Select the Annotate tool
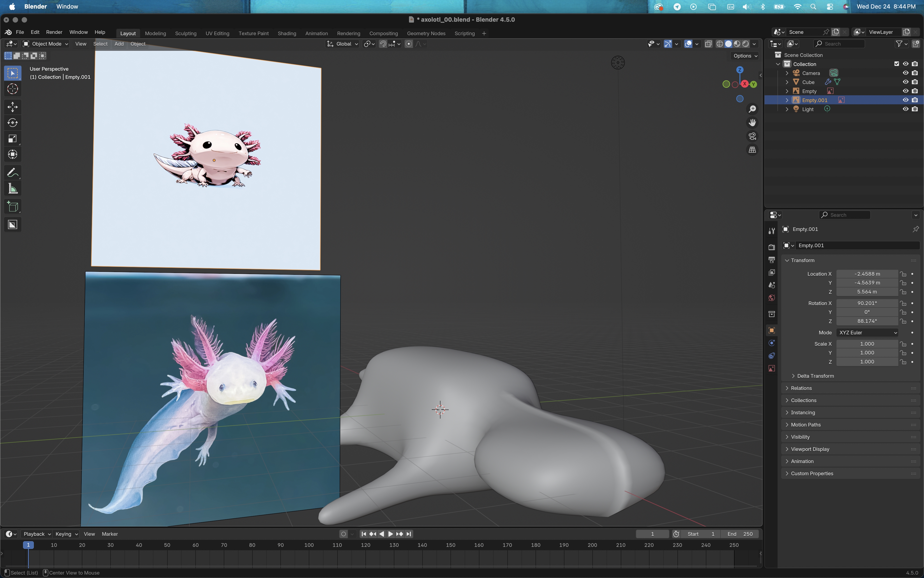This screenshot has width=924, height=578. click(x=13, y=173)
